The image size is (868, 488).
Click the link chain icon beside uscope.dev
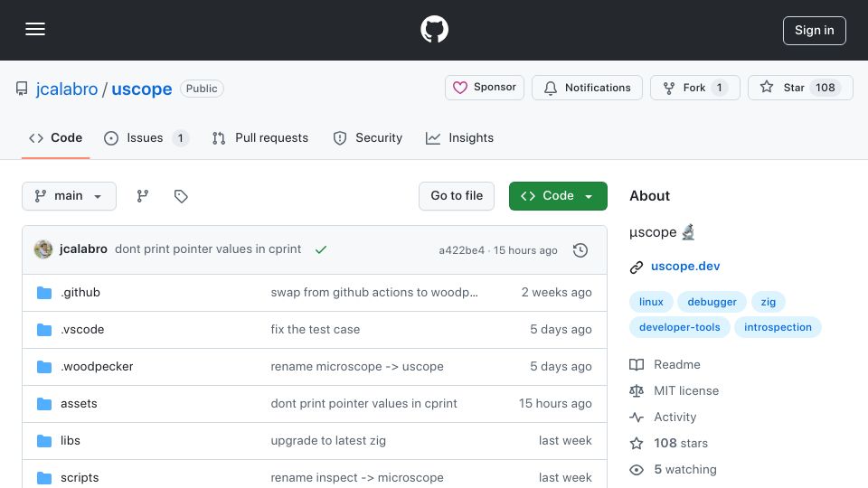637,267
